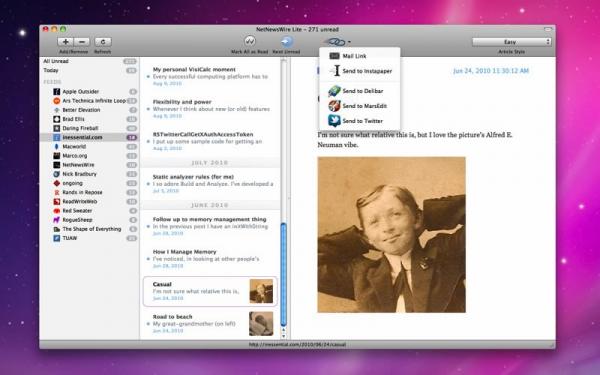Screen dimensions: 600x375
Task: Go to Next Unread article
Action: tap(286, 41)
